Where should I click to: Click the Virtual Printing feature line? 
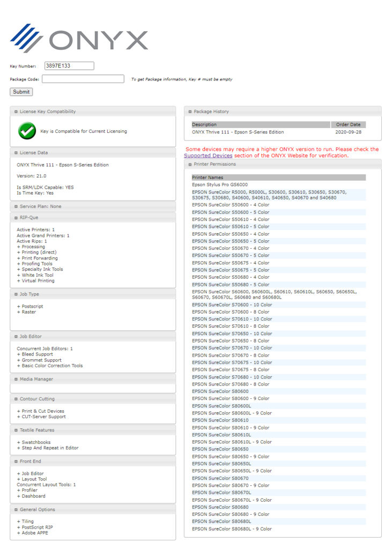pyautogui.click(x=36, y=281)
